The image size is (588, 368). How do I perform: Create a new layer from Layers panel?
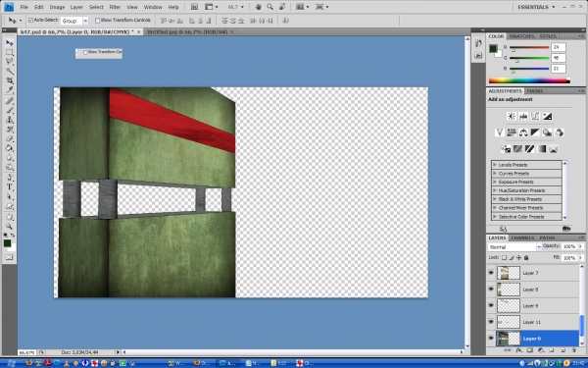click(x=563, y=350)
